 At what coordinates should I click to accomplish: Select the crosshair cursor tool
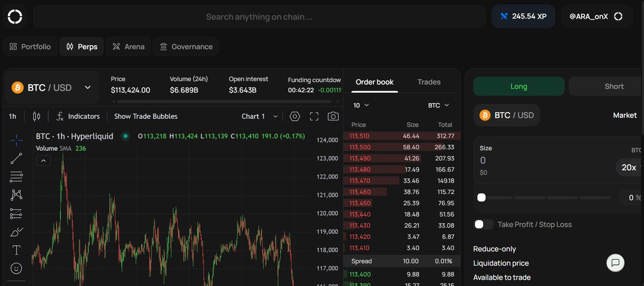point(17,140)
